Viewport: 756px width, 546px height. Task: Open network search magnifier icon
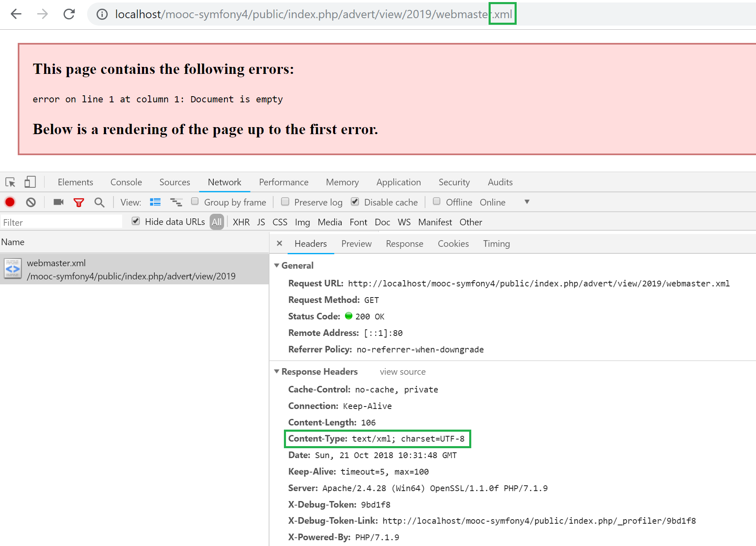point(99,202)
